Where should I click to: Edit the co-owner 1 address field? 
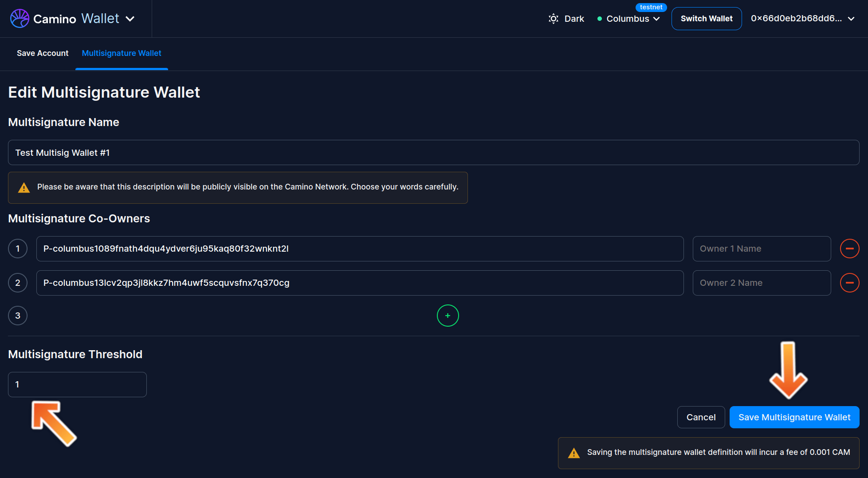(360, 249)
